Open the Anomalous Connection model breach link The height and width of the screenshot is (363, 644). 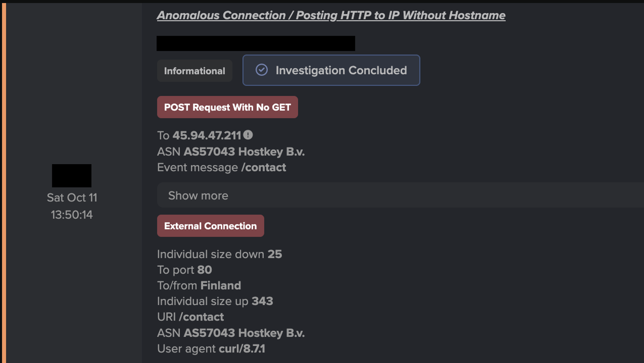point(331,15)
